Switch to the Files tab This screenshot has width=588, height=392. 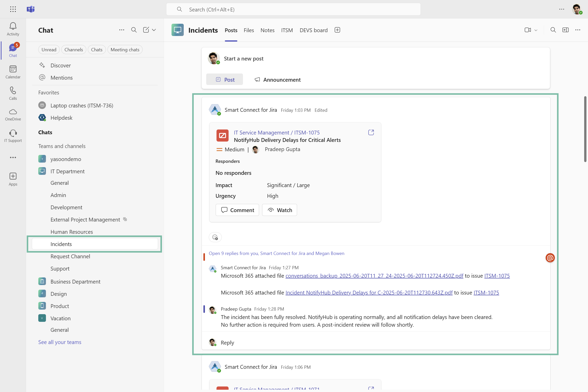pyautogui.click(x=249, y=30)
